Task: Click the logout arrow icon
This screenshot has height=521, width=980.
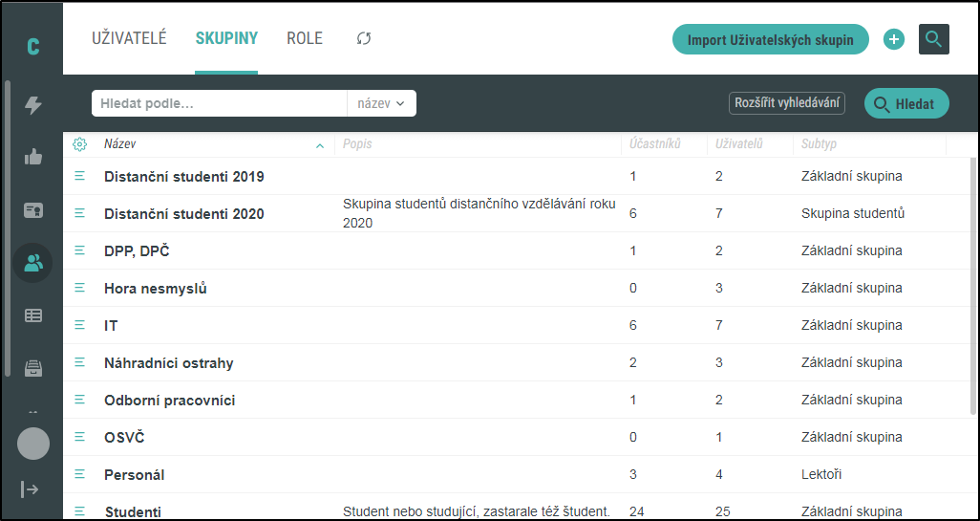Action: click(x=30, y=489)
